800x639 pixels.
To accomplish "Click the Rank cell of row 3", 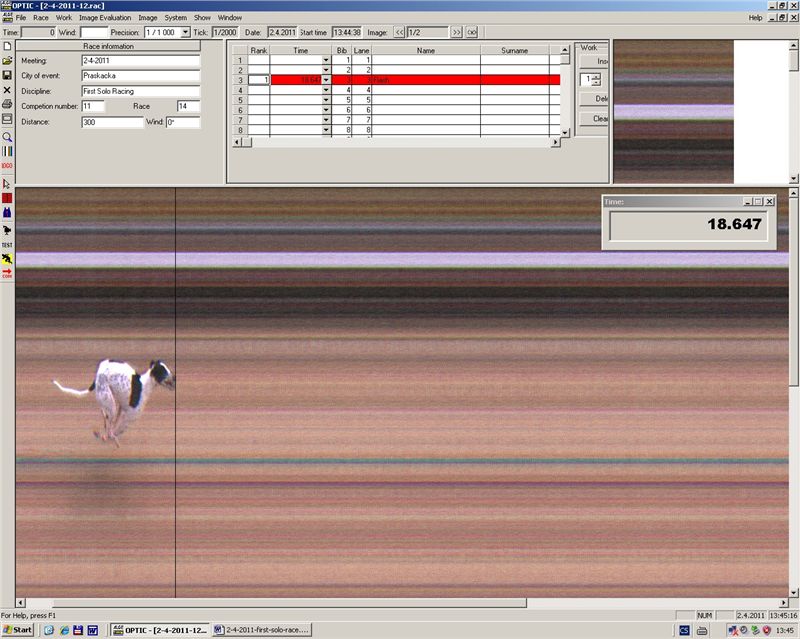I will 259,80.
